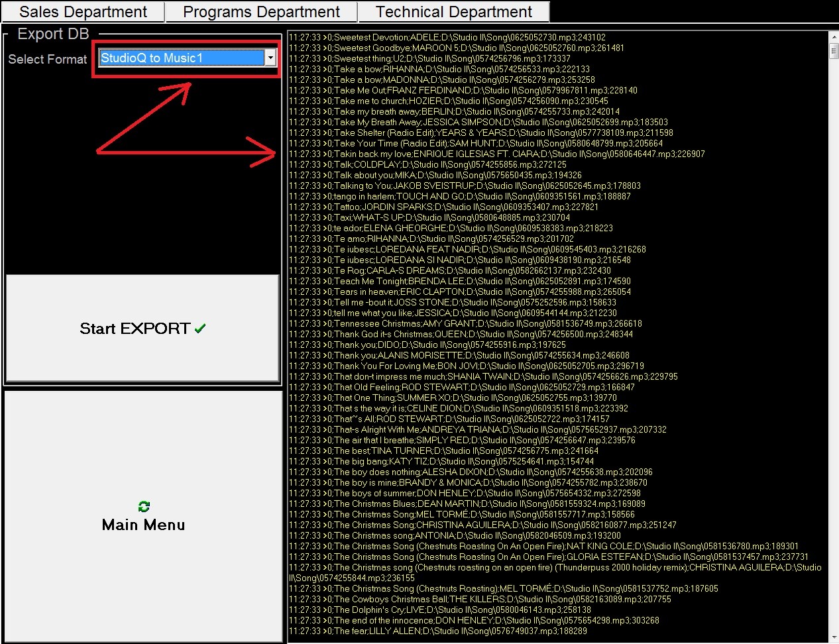Select the Cowboys Christmas Ball THE KILLERS line
The width and height of the screenshot is (839, 644).
pos(480,599)
